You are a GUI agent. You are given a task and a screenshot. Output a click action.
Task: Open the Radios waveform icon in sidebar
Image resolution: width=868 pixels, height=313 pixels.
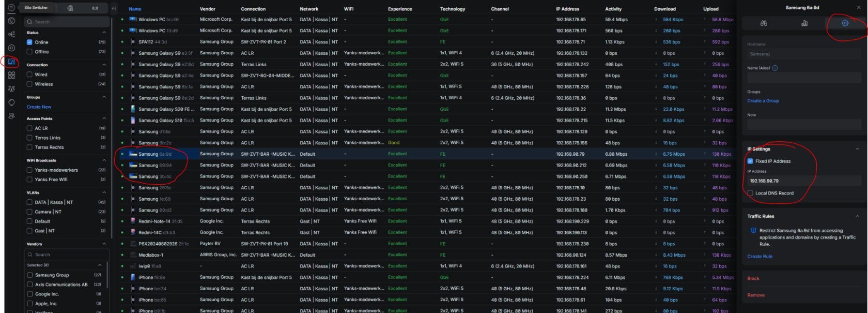(x=11, y=88)
